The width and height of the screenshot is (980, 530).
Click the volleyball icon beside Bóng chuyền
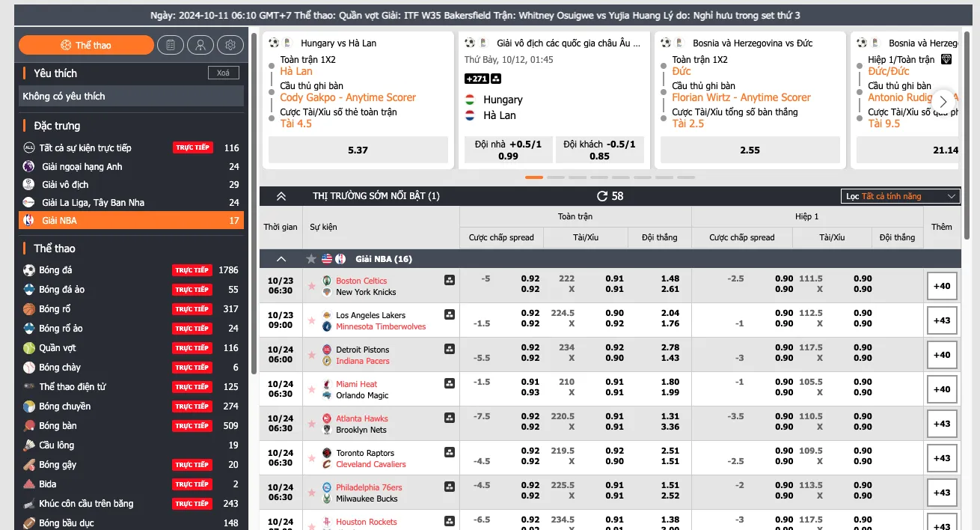29,406
